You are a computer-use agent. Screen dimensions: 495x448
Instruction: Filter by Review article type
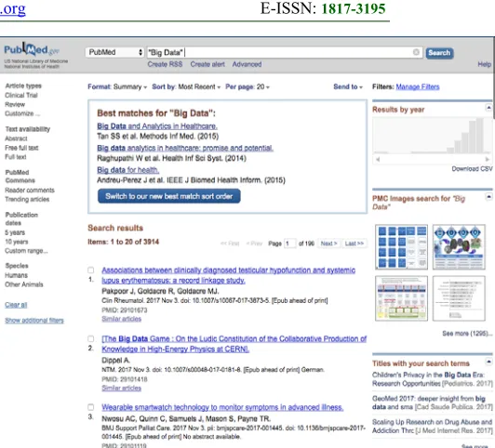(15, 104)
